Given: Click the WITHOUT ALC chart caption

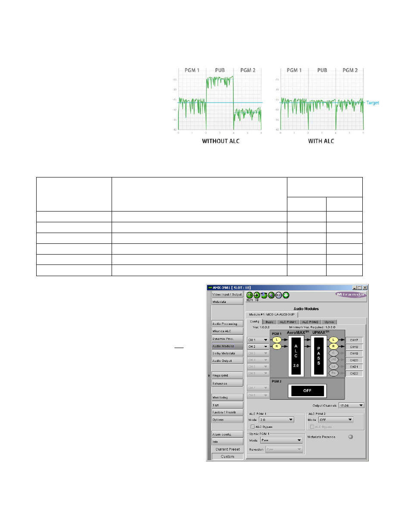Looking at the screenshot, I should (221, 141).
